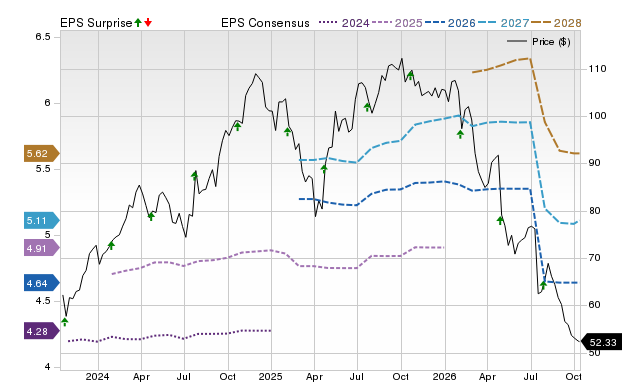The image size is (640, 382).
Task: Click the green surprise arrow at July 2025
Action: tap(367, 107)
